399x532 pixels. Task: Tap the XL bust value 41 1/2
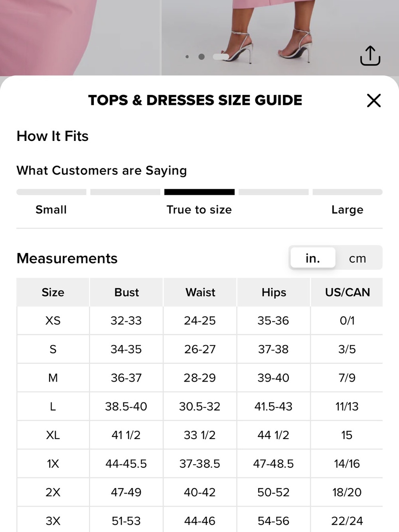pos(126,435)
